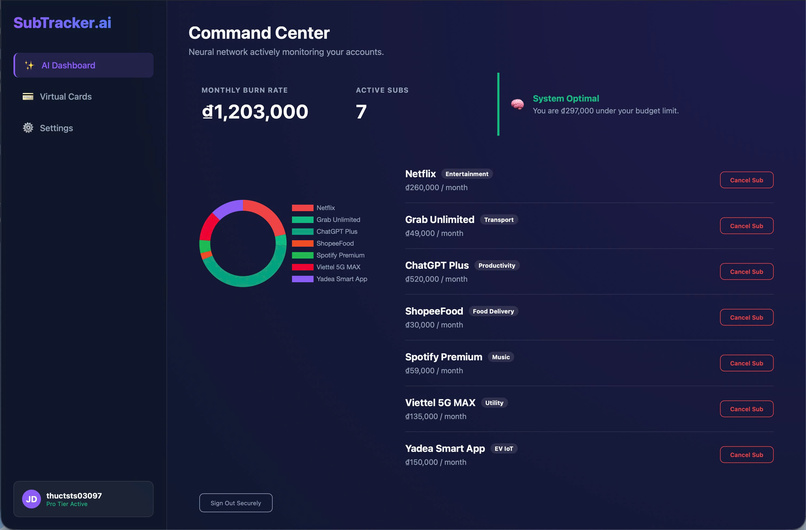Cancel the ChatGPT Plus subscription
Image resolution: width=806 pixels, height=530 pixels.
[746, 271]
